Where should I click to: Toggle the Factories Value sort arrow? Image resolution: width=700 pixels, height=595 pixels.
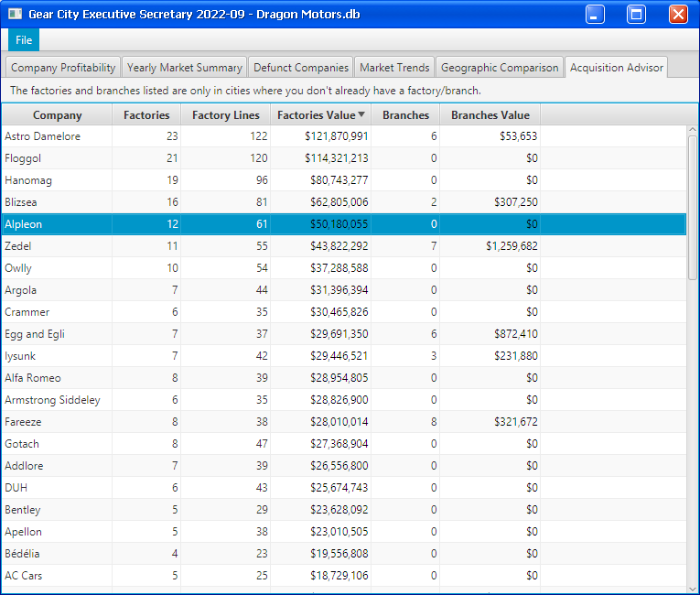[361, 114]
